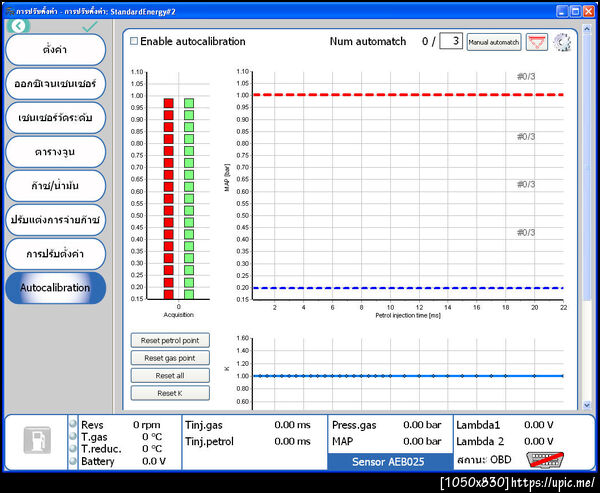600x493 pixels.
Task: Click the Battery status indicator light
Action: 73,461
